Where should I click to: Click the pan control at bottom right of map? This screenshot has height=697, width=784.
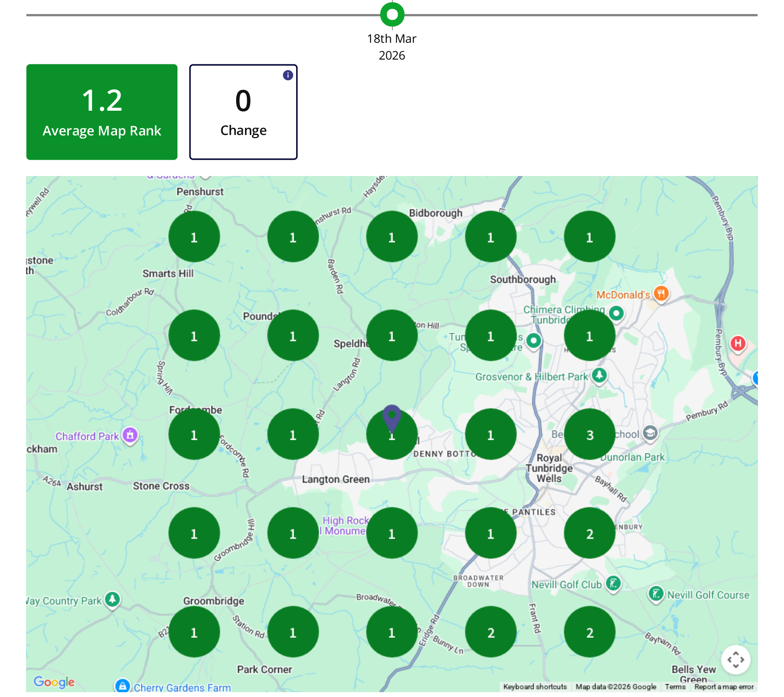(x=735, y=660)
